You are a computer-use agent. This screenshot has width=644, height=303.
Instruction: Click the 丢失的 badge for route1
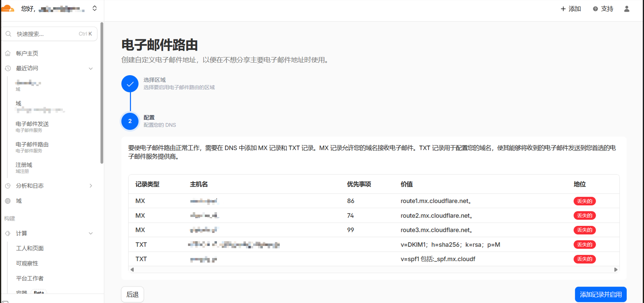tap(585, 201)
